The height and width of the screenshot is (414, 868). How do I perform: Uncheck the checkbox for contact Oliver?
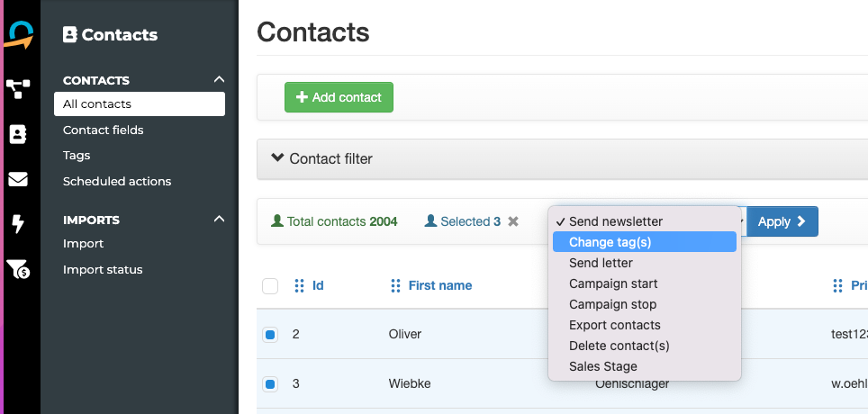(270, 334)
